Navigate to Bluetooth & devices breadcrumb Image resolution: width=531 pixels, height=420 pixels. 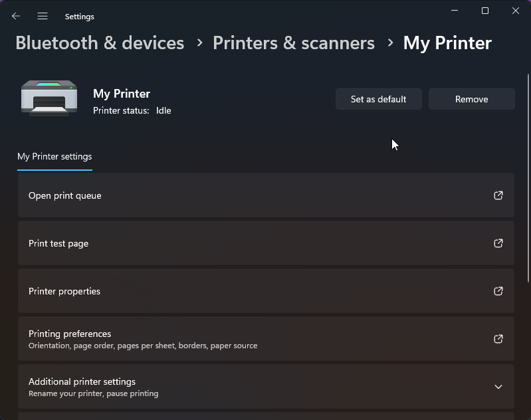tap(100, 43)
